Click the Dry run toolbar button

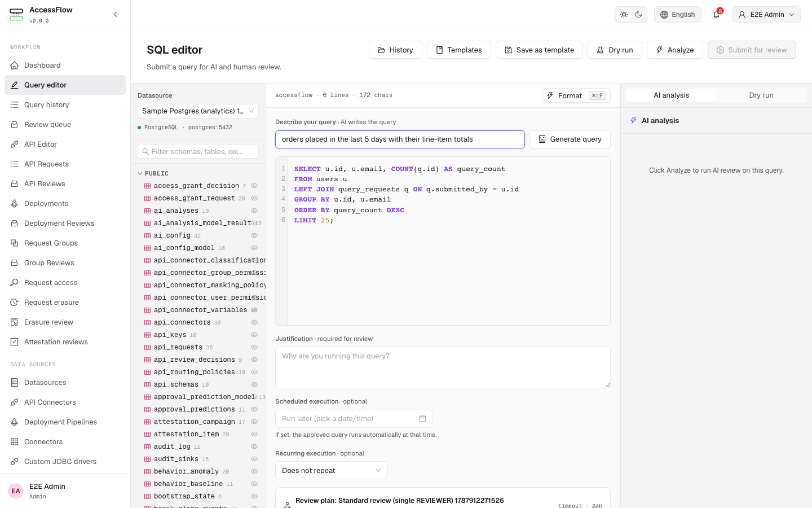(x=615, y=50)
